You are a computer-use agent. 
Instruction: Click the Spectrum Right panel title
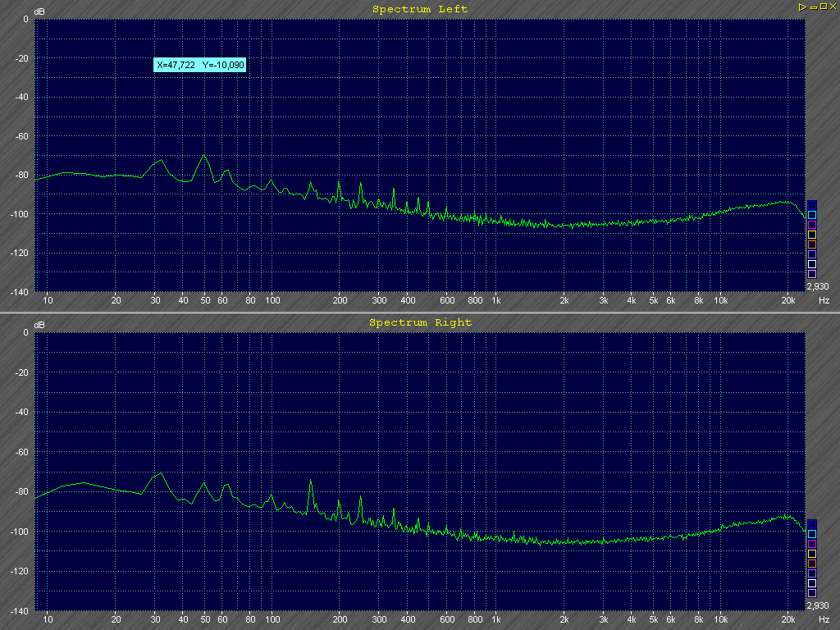pos(420,322)
